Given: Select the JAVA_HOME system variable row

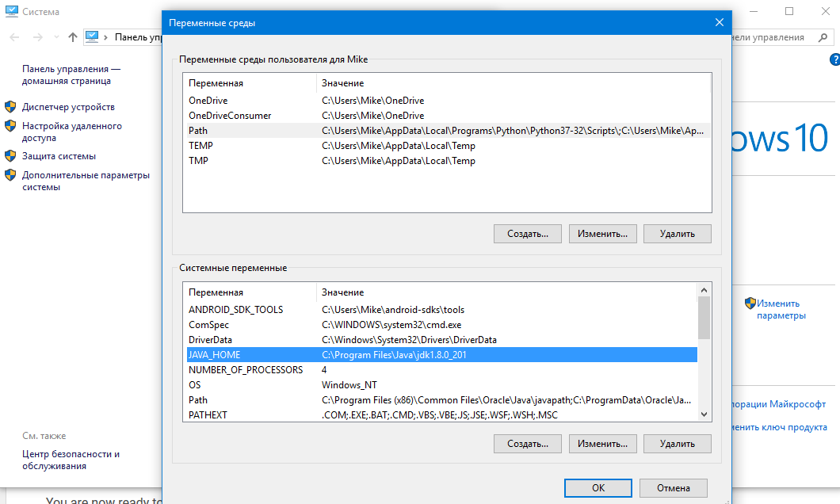Looking at the screenshot, I should pyautogui.click(x=441, y=355).
